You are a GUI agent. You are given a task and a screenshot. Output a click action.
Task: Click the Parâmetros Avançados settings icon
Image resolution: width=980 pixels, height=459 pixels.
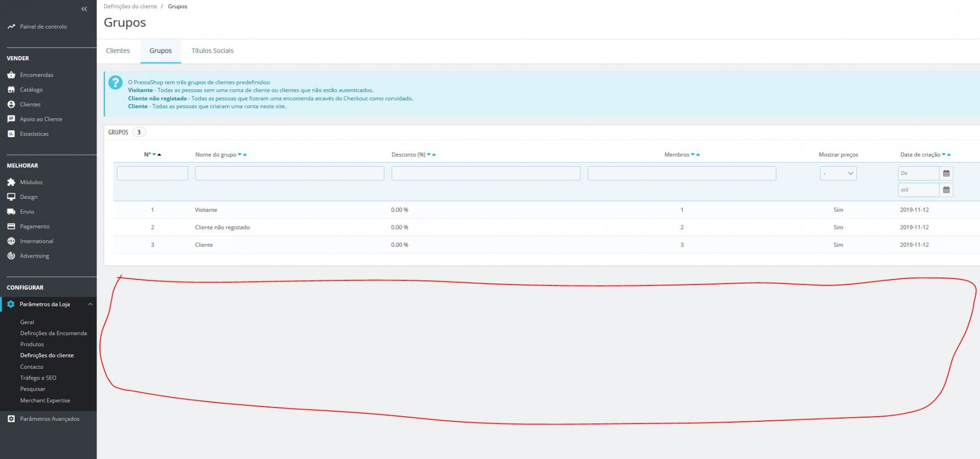tap(11, 419)
